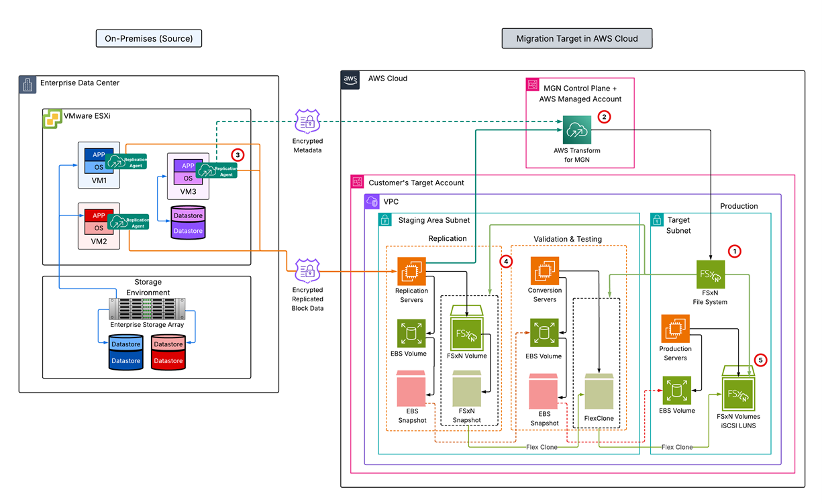The width and height of the screenshot is (822, 504).
Task: Select the red APP block in VM2
Action: pyautogui.click(x=99, y=215)
